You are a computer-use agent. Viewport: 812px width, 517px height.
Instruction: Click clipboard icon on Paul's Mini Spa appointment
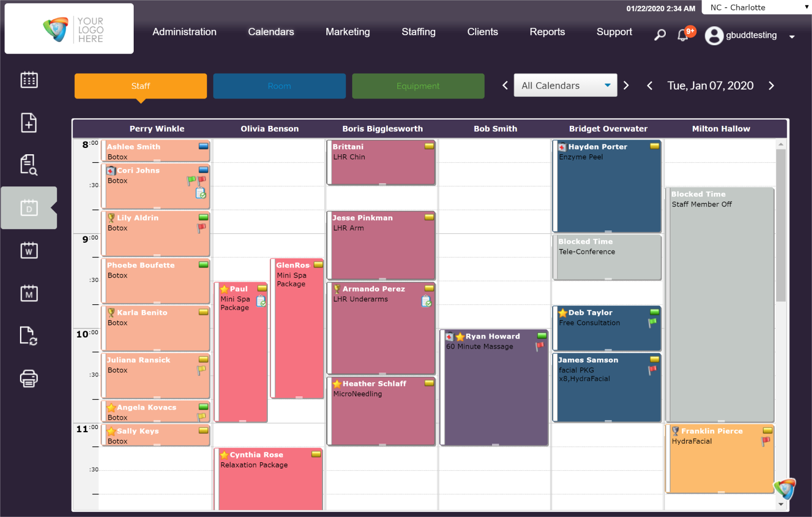[x=261, y=301]
